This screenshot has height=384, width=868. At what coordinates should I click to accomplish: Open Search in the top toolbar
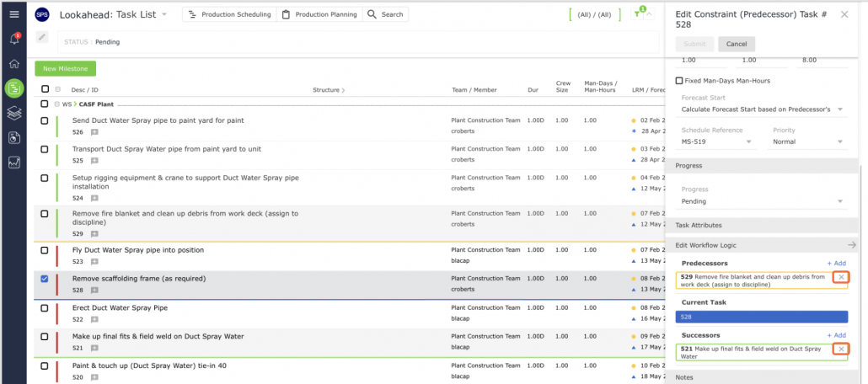[x=386, y=14]
